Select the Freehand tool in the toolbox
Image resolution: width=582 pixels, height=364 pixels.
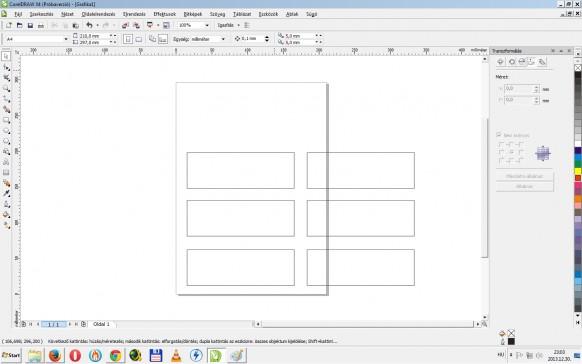click(x=6, y=99)
